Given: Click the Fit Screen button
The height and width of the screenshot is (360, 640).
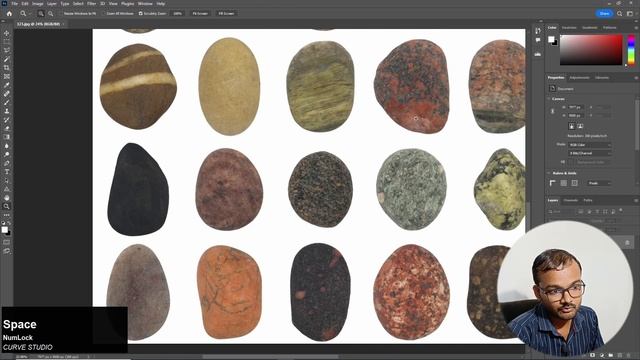Looking at the screenshot, I should click(x=200, y=13).
